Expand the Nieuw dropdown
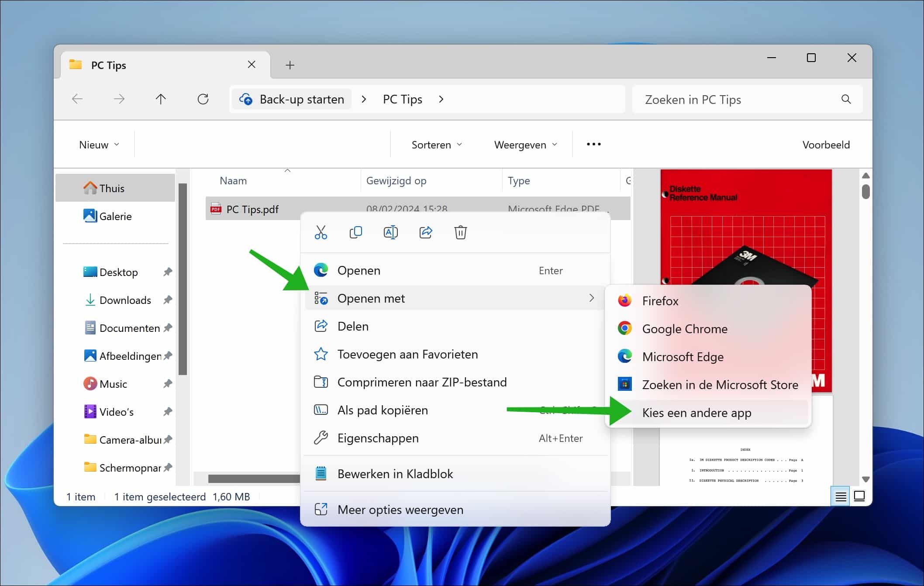The image size is (924, 586). point(98,144)
